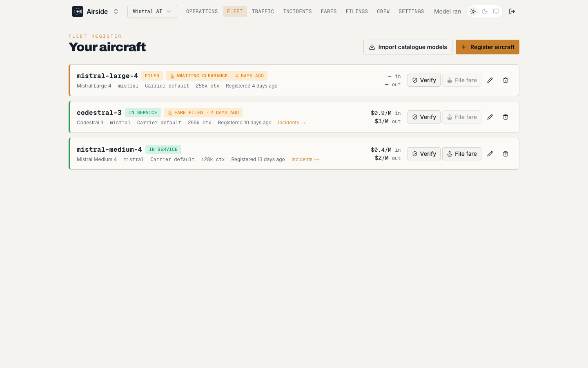
Task: Click the Fare Filed 2 days ago badge
Action: 203,112
